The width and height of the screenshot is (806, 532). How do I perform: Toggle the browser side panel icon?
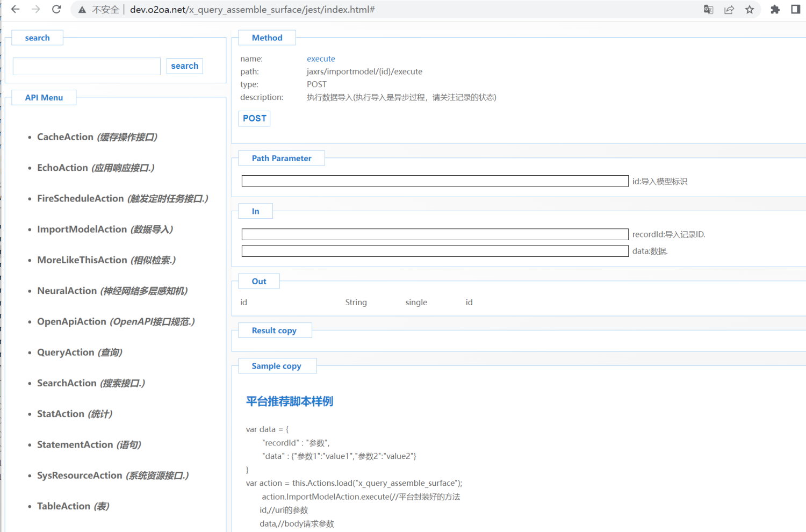pos(795,9)
